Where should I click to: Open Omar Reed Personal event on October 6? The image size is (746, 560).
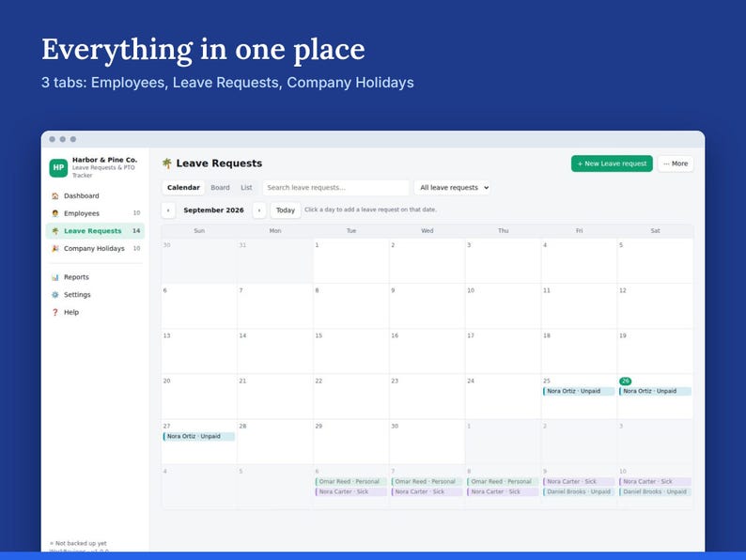350,481
